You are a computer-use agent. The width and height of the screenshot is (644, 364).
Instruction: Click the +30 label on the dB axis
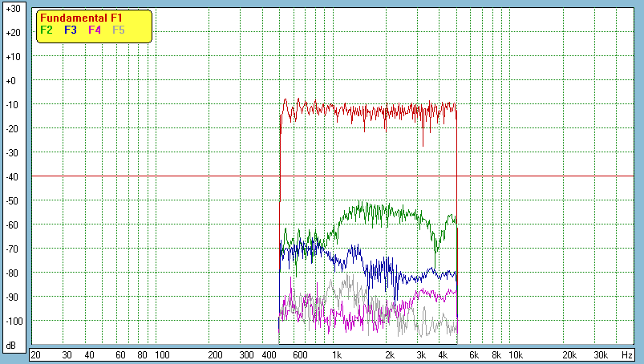12,9
